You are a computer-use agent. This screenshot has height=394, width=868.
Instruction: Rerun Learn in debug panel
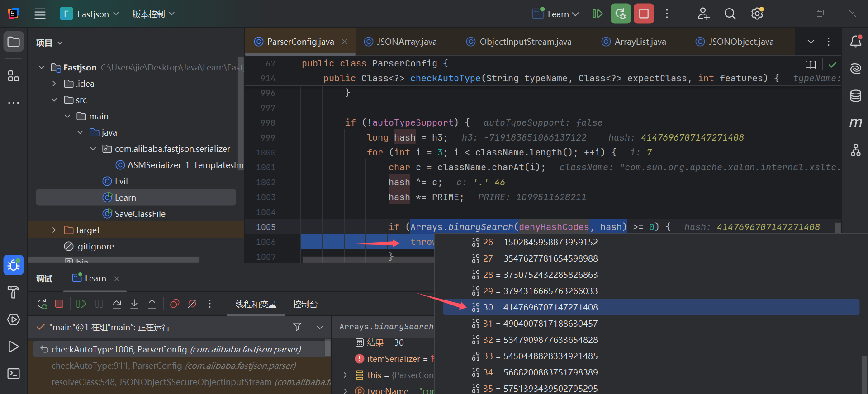42,304
